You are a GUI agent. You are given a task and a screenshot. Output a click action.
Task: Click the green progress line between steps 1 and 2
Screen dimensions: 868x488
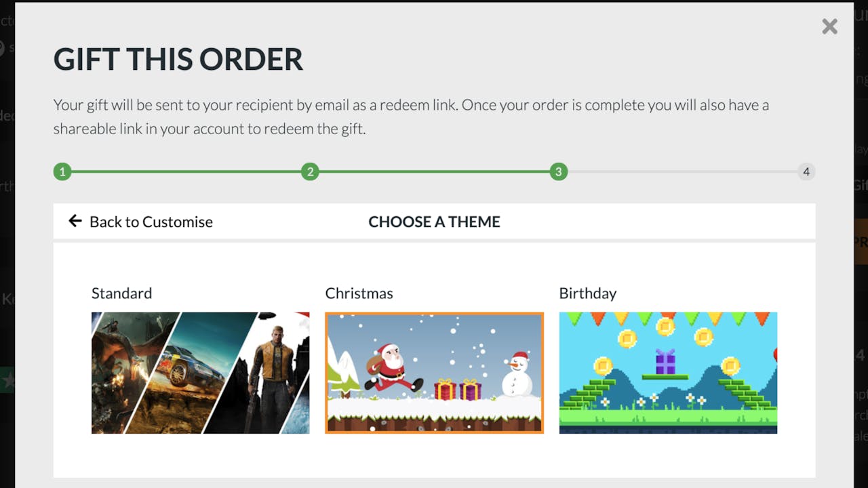(x=186, y=171)
